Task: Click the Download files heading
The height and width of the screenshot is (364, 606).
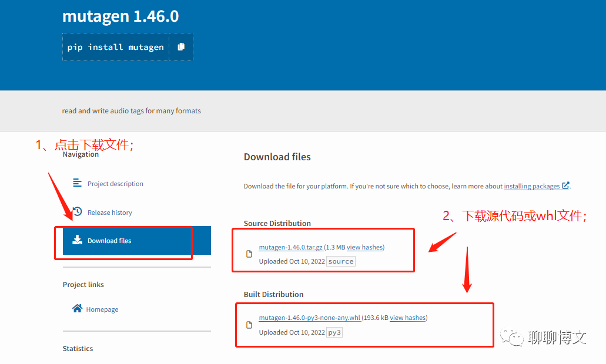Action: coord(277,157)
